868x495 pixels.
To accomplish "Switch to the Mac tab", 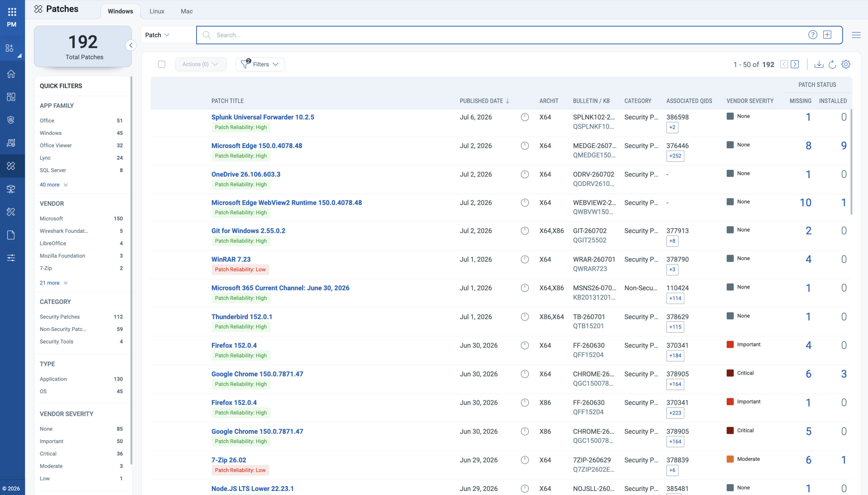I will [x=186, y=11].
